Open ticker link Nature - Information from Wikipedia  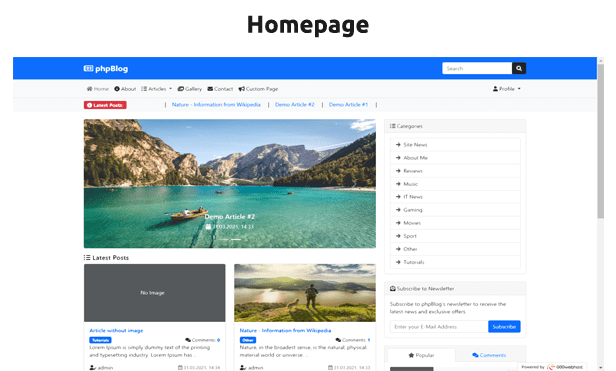216,105
